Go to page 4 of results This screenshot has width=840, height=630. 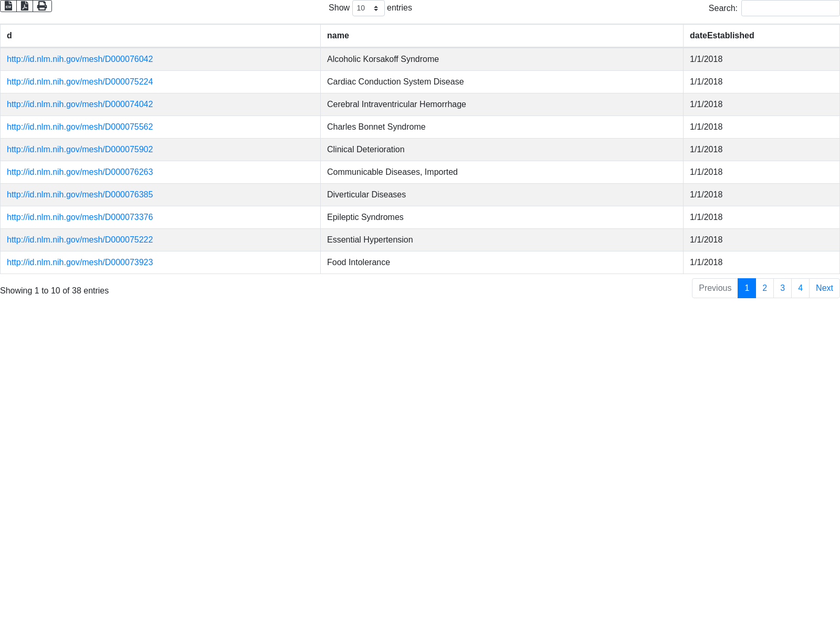(800, 288)
